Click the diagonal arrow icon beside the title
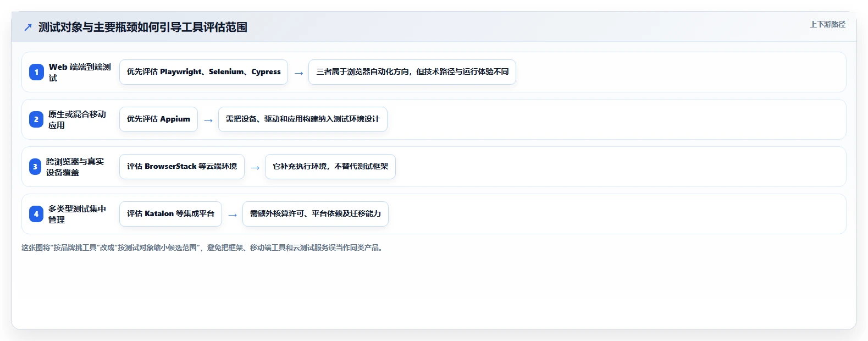Image resolution: width=868 pixels, height=341 pixels. pyautogui.click(x=28, y=27)
